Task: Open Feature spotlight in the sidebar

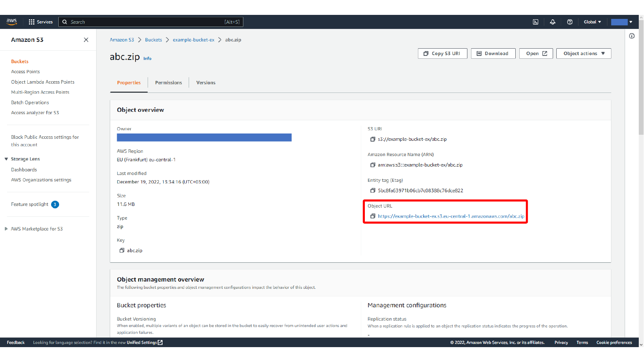Action: click(x=30, y=204)
